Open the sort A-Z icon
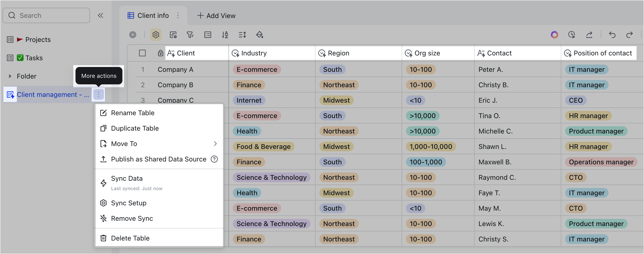The height and width of the screenshot is (254, 644). pos(225,35)
